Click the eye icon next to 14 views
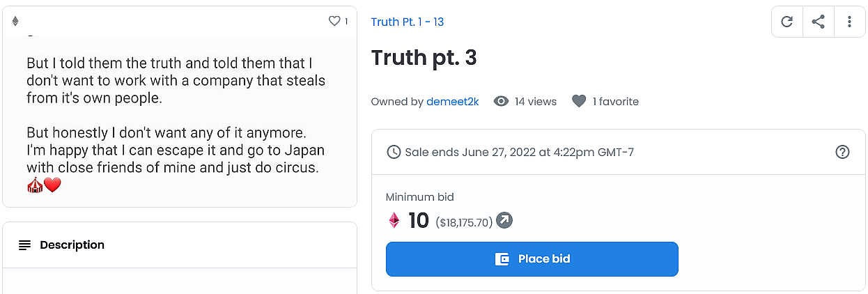The width and height of the screenshot is (868, 294). pos(501,102)
